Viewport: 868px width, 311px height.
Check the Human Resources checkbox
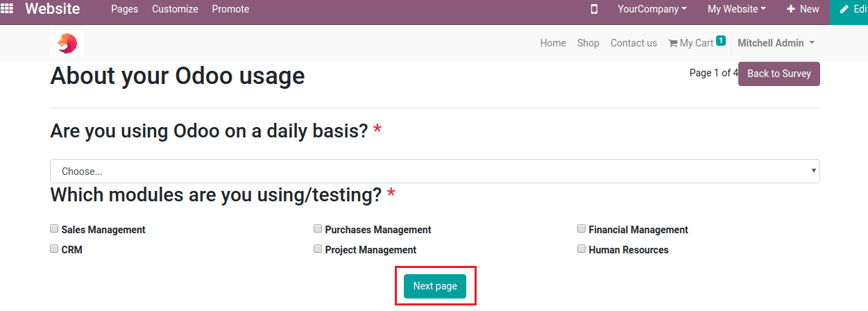point(581,249)
